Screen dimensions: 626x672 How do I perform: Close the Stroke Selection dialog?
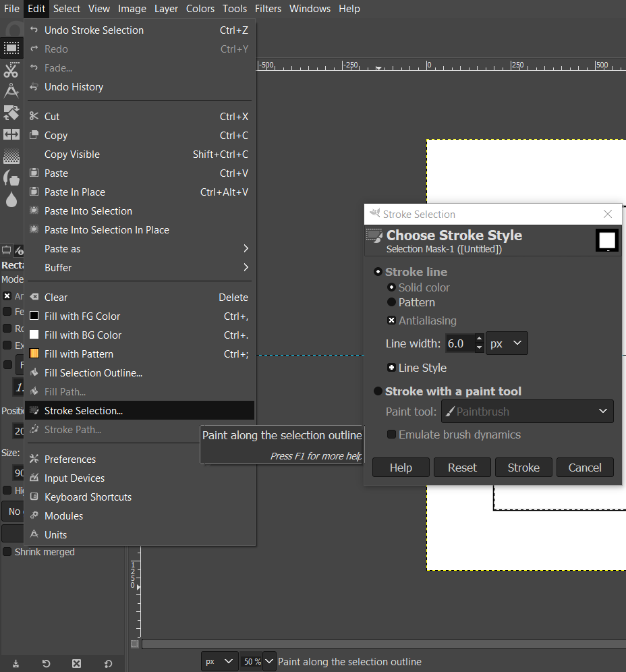click(x=608, y=214)
